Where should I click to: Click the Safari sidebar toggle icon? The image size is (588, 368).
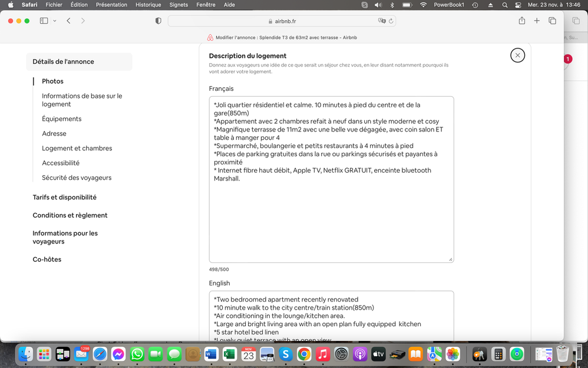44,21
